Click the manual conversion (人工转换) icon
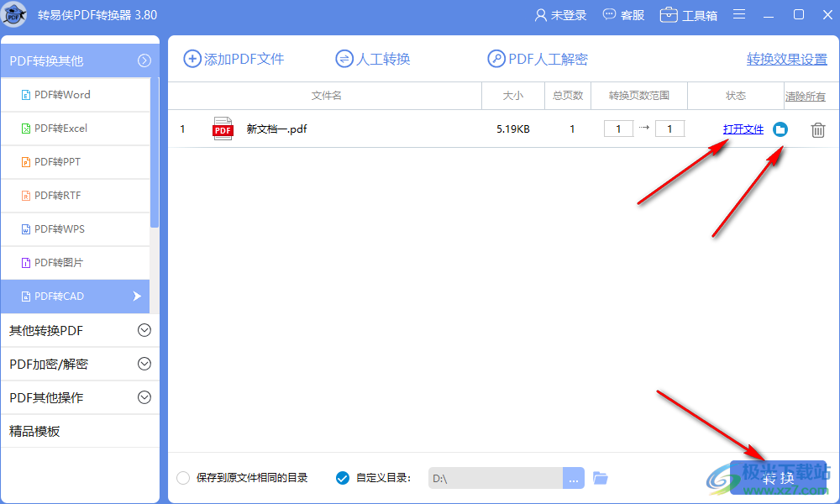This screenshot has width=840, height=504. 344,59
